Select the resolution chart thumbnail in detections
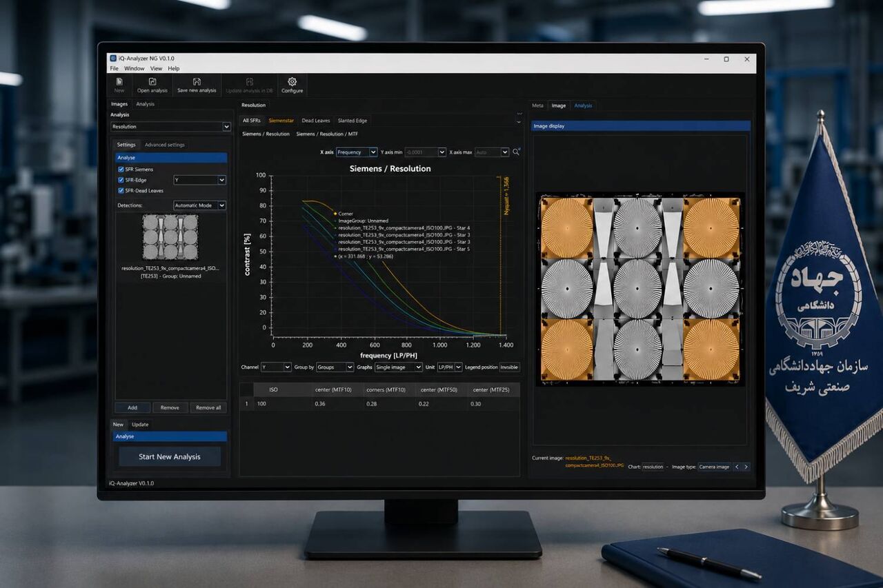The width and height of the screenshot is (883, 588). point(170,236)
